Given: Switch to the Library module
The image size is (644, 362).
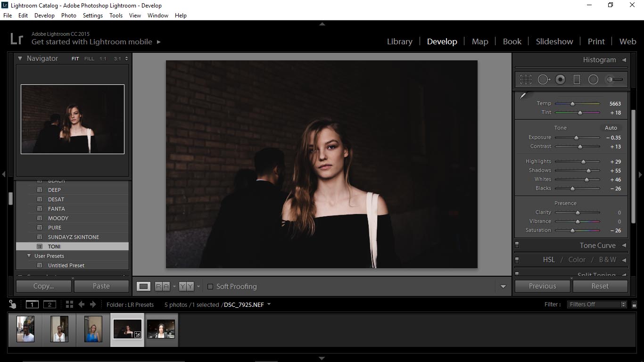Looking at the screenshot, I should coord(399,41).
